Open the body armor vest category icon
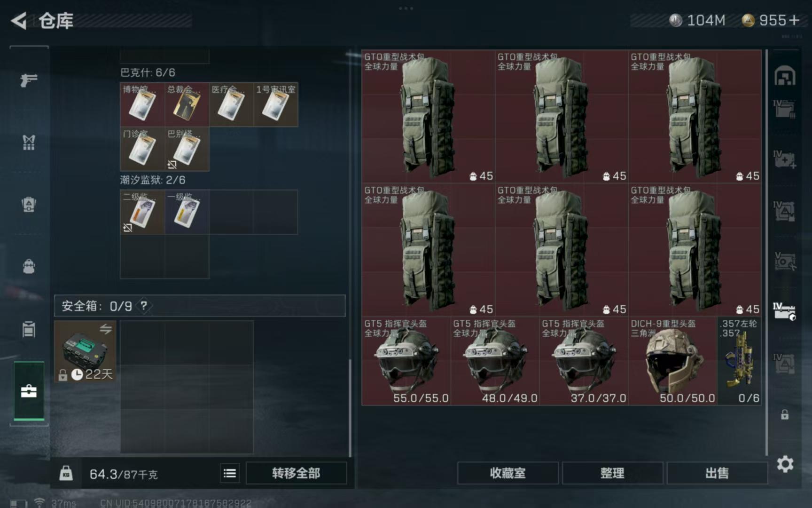The width and height of the screenshot is (812, 508). pyautogui.click(x=29, y=143)
